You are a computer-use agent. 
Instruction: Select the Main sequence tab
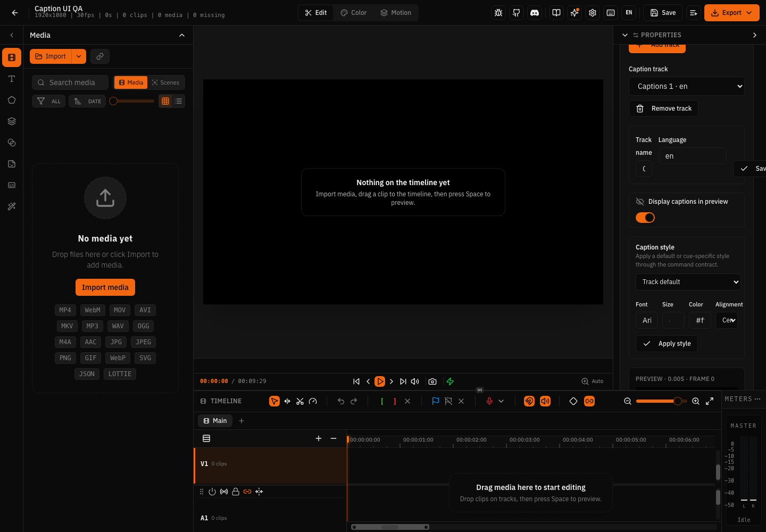coord(215,421)
